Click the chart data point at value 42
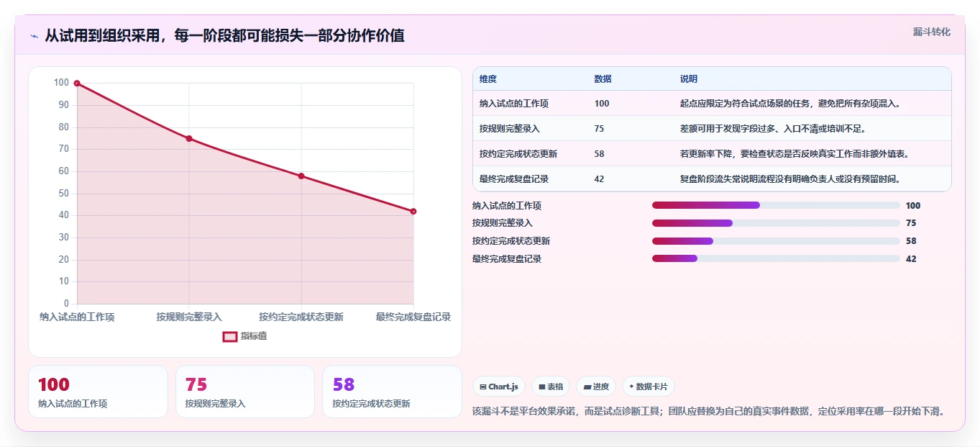Viewport: 980px width, 447px height. (413, 211)
